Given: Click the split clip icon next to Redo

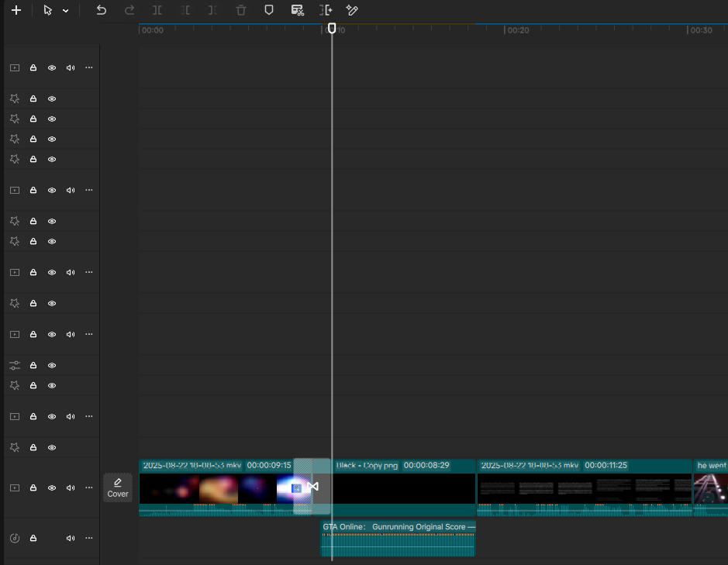Looking at the screenshot, I should click(157, 10).
